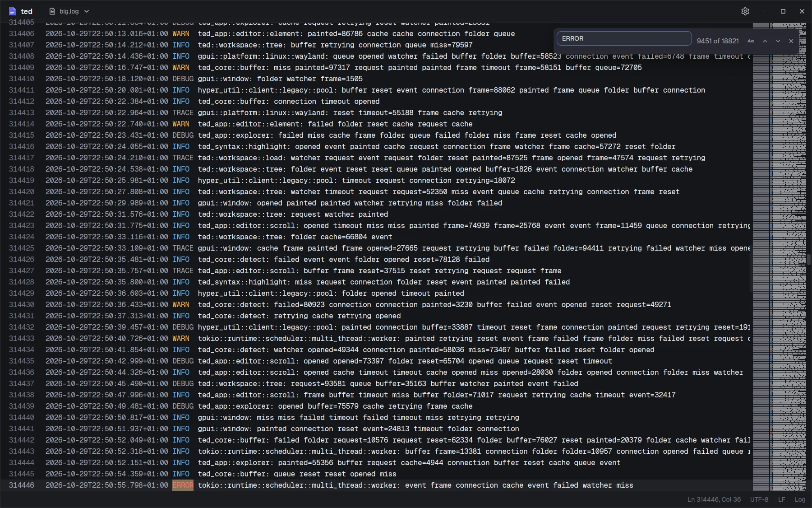Screen dimensions: 812x508
Task: Click 'ted_syntax::highlight:' on line 314416
Action: click(x=244, y=147)
